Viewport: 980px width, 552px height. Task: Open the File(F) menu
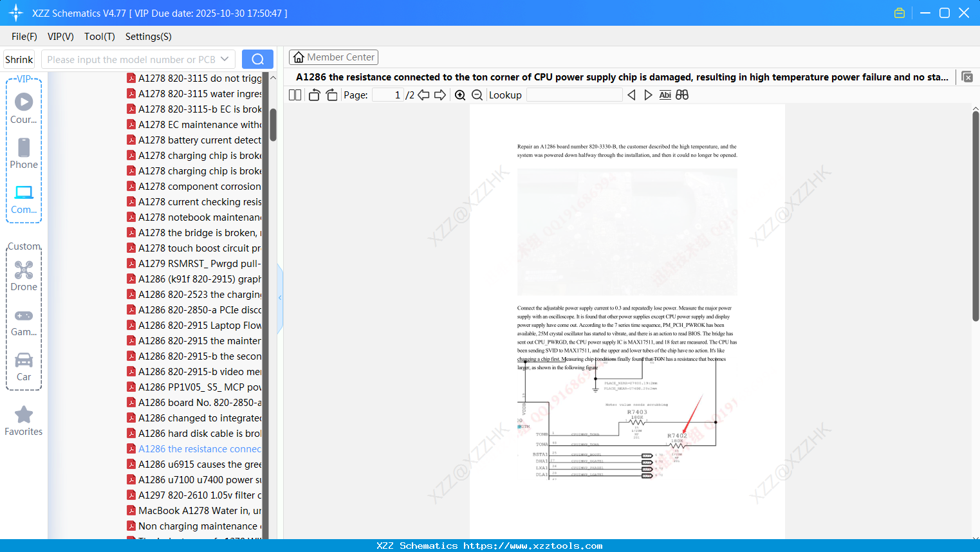pyautogui.click(x=24, y=37)
